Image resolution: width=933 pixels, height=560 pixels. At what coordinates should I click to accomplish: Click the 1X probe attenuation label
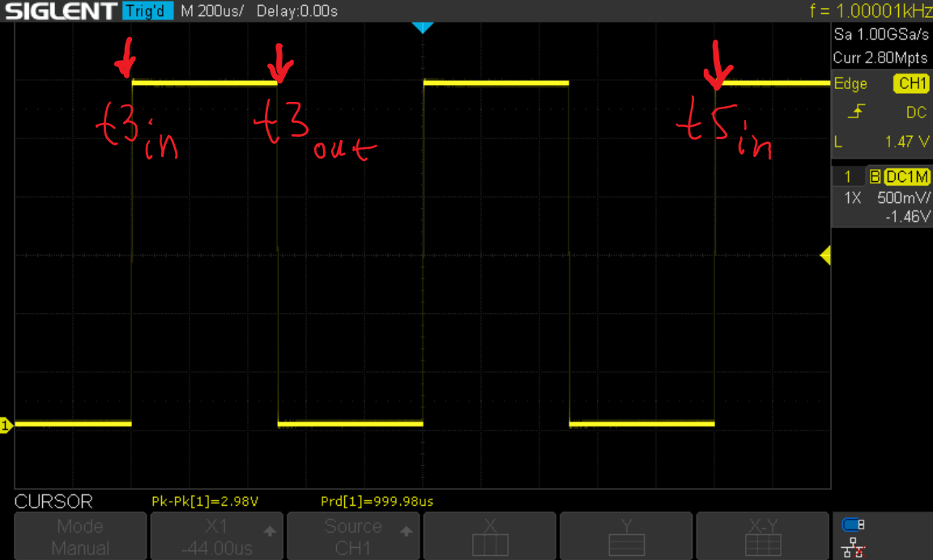[x=853, y=198]
